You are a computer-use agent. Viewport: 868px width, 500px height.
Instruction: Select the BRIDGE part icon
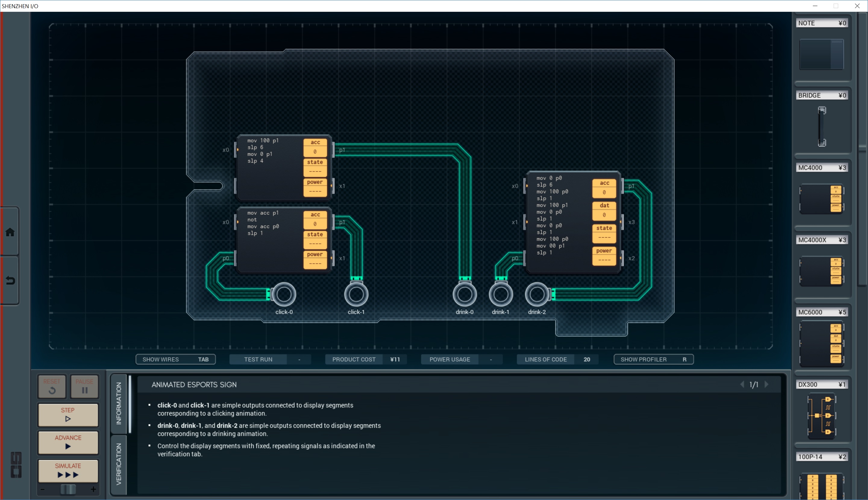coord(822,127)
